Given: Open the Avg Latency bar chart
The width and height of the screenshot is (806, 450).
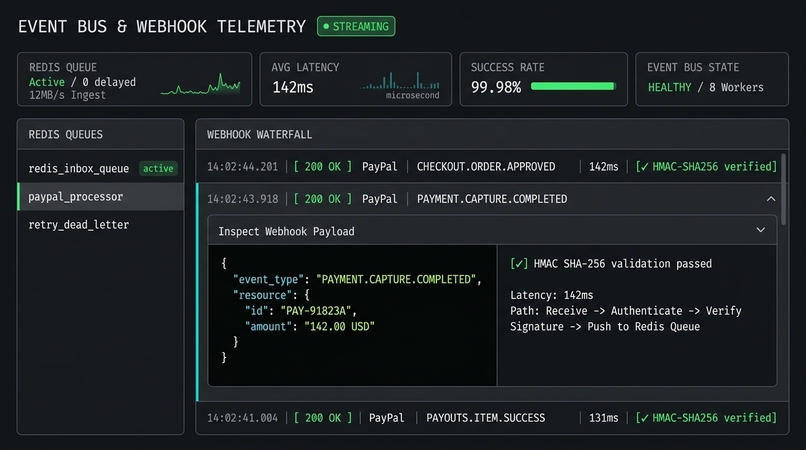Looking at the screenshot, I should click(400, 80).
